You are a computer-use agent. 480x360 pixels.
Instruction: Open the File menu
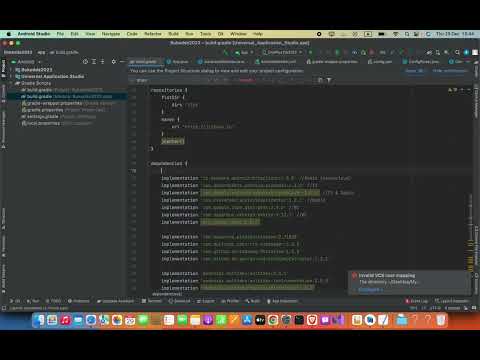[60, 34]
